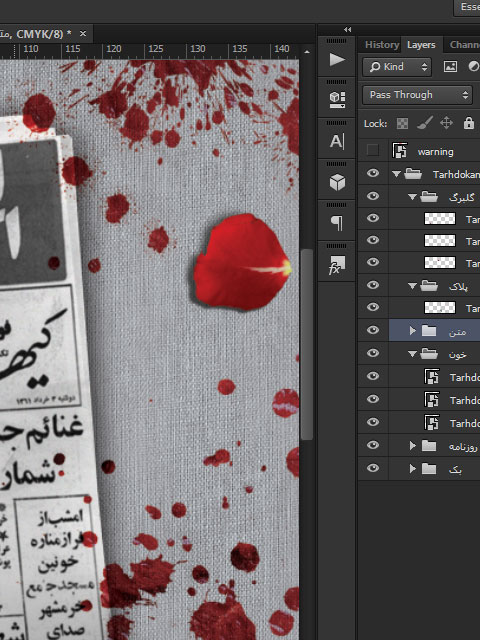Screen dimensions: 480x640
Task: Click the متن group folder icon
Action: pos(429,330)
